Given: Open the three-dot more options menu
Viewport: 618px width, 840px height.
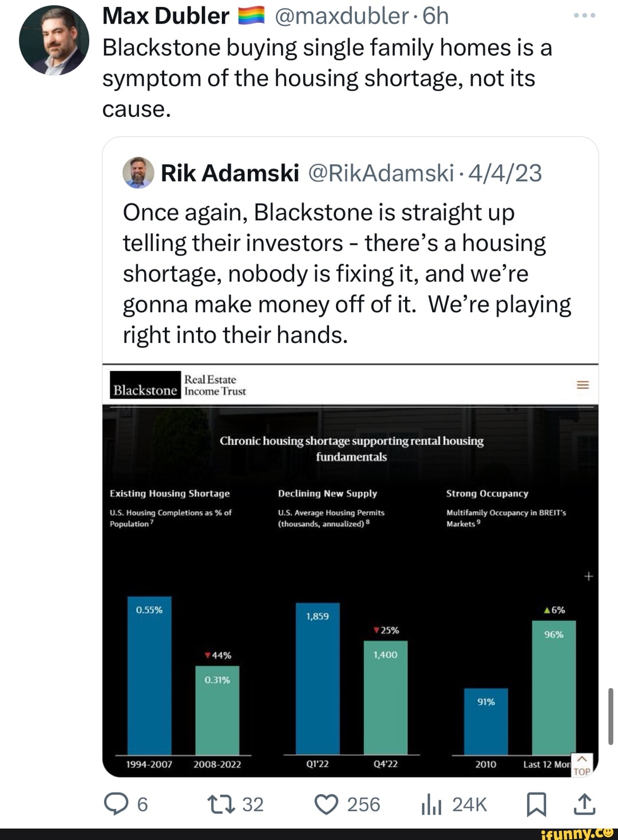Looking at the screenshot, I should pyautogui.click(x=584, y=16).
